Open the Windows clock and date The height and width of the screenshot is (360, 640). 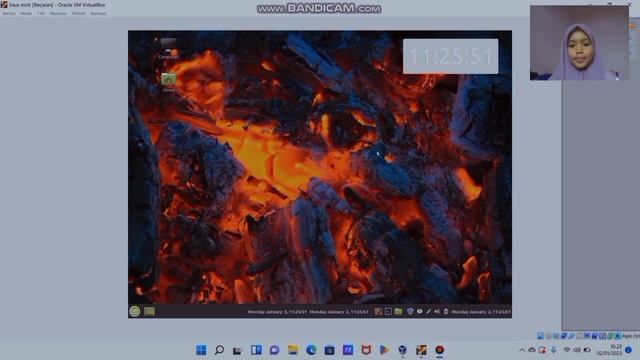[x=610, y=350]
